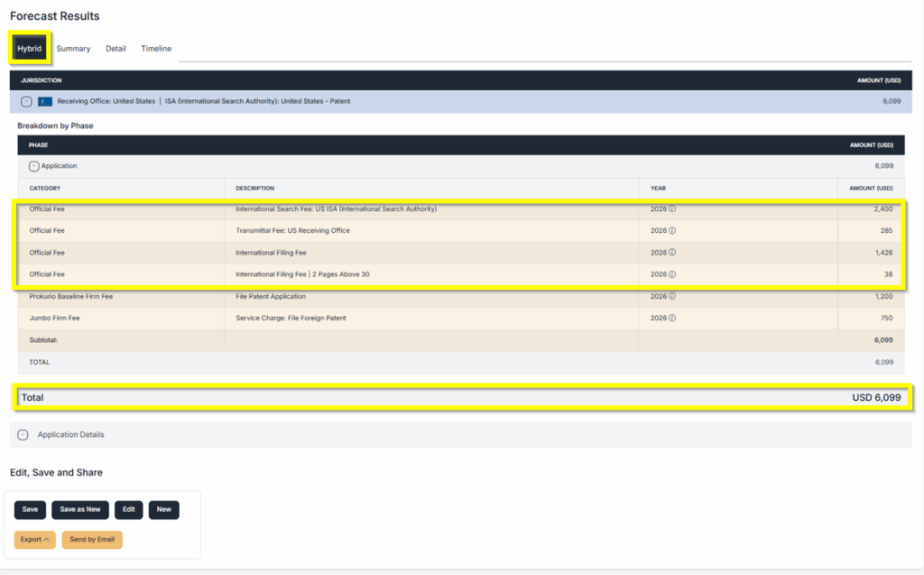
Task: View the Timeline tab
Action: pos(156,49)
